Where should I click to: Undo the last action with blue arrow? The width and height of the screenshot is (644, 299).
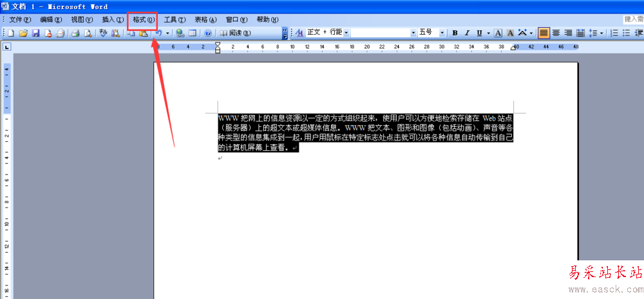click(x=159, y=34)
